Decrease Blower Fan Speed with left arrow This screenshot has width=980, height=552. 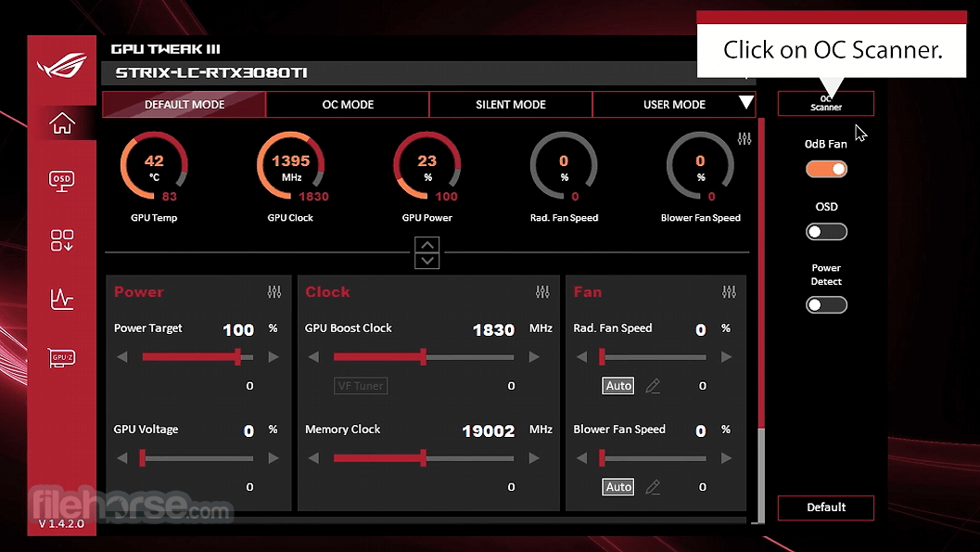[x=582, y=458]
